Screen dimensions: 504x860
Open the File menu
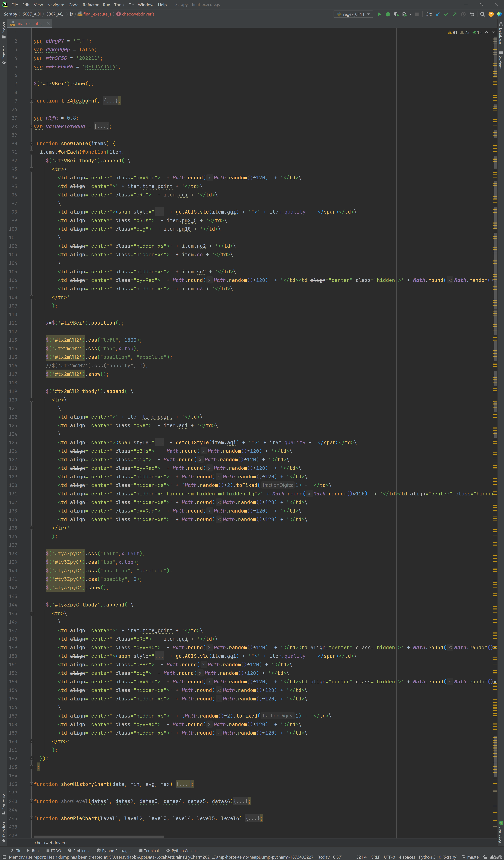click(15, 5)
